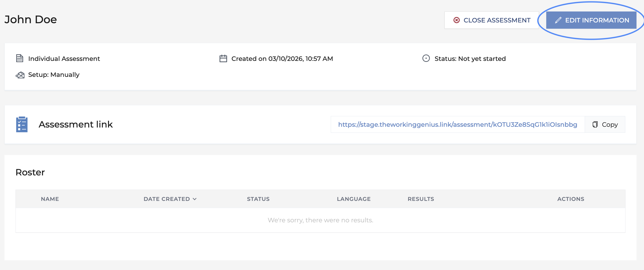Click the pencil icon on Edit Information

(558, 20)
